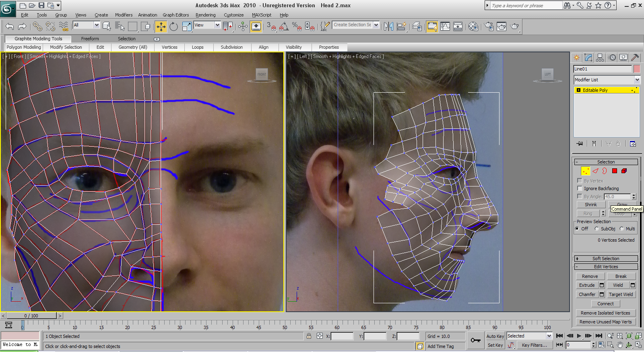Click the Mirror tool icon

[388, 27]
